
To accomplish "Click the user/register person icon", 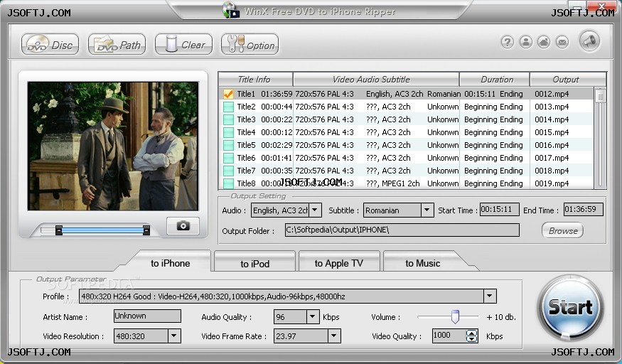I will tap(525, 42).
